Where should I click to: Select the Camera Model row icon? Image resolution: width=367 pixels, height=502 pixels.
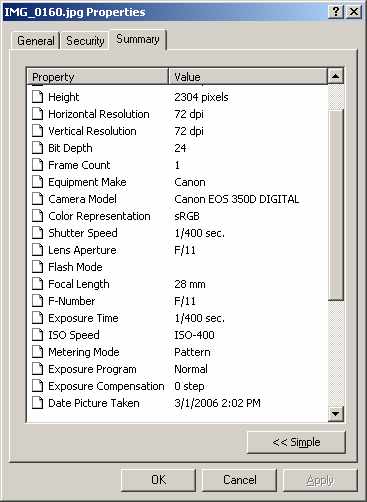pos(38,199)
